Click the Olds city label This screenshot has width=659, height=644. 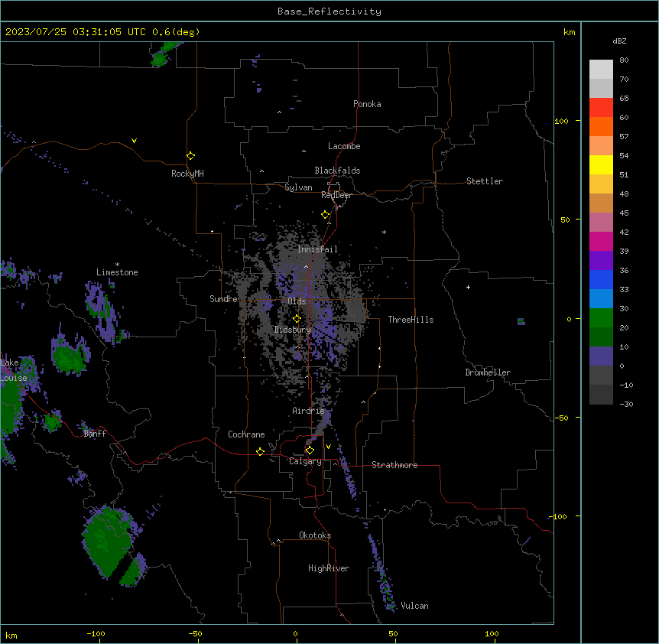[297, 301]
